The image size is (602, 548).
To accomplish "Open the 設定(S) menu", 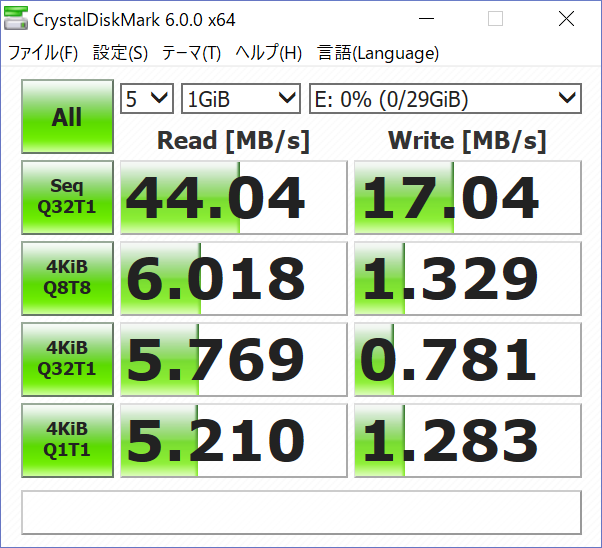I will point(120,54).
